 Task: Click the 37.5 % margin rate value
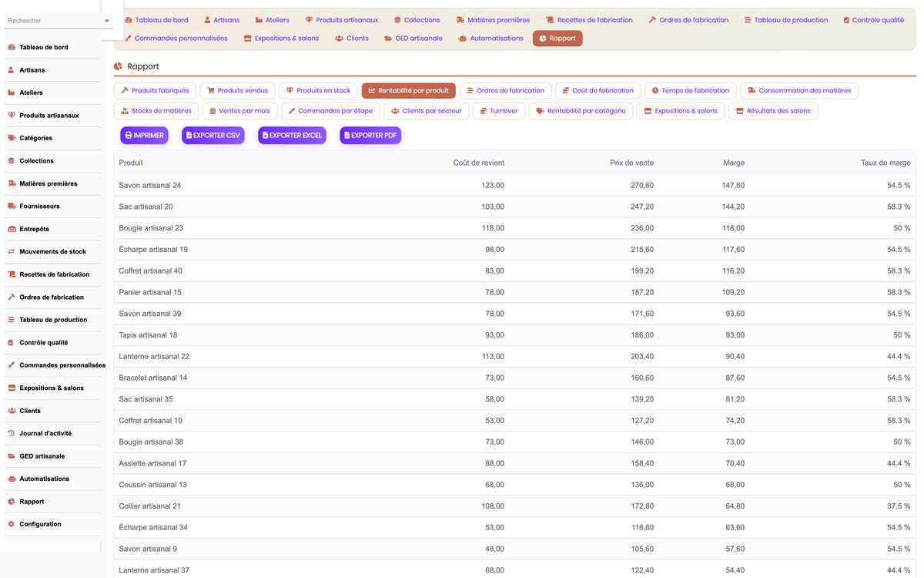[898, 506]
